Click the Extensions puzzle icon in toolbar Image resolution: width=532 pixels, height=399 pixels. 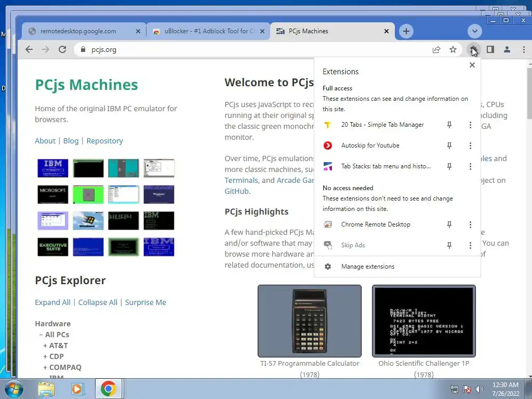coord(474,49)
